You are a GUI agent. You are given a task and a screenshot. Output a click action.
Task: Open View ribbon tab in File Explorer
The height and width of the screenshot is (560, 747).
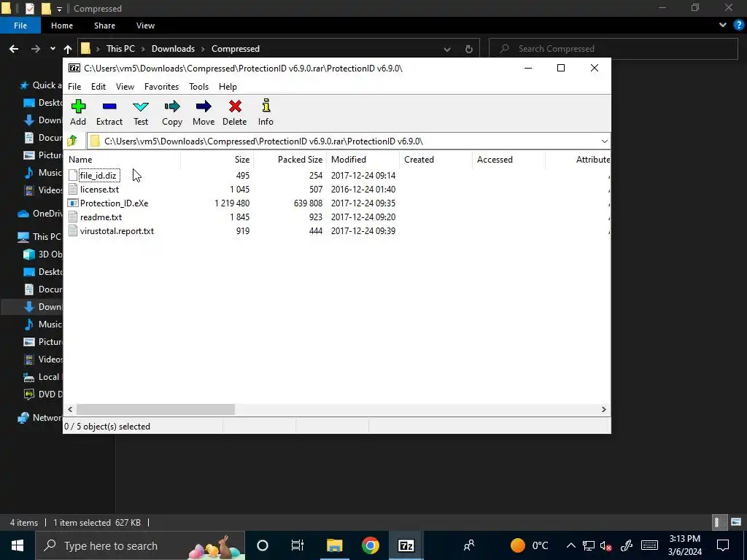pyautogui.click(x=145, y=26)
